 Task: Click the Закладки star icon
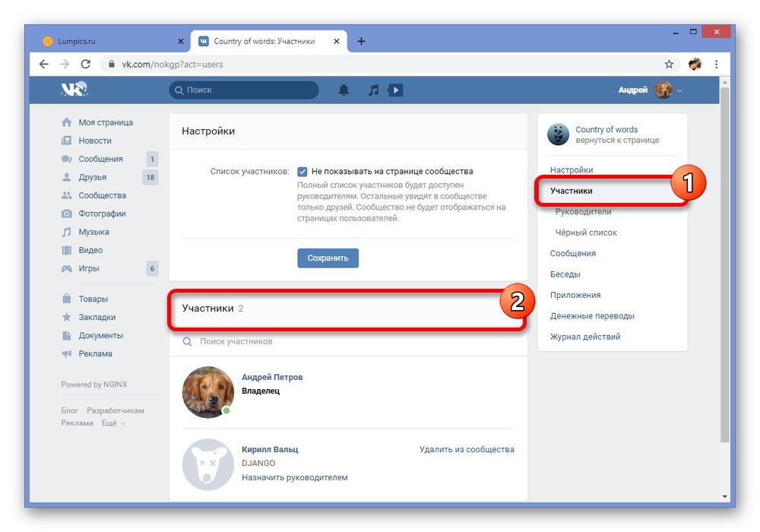[66, 317]
